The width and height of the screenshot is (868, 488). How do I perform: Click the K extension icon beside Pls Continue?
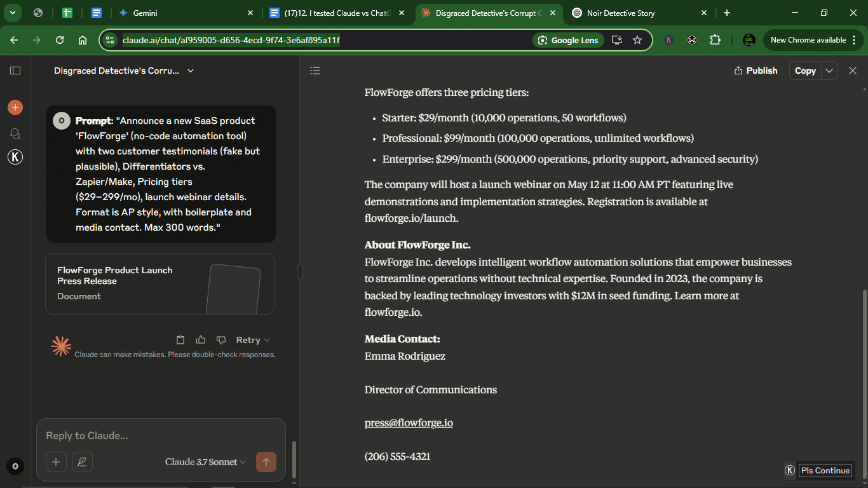(790, 470)
